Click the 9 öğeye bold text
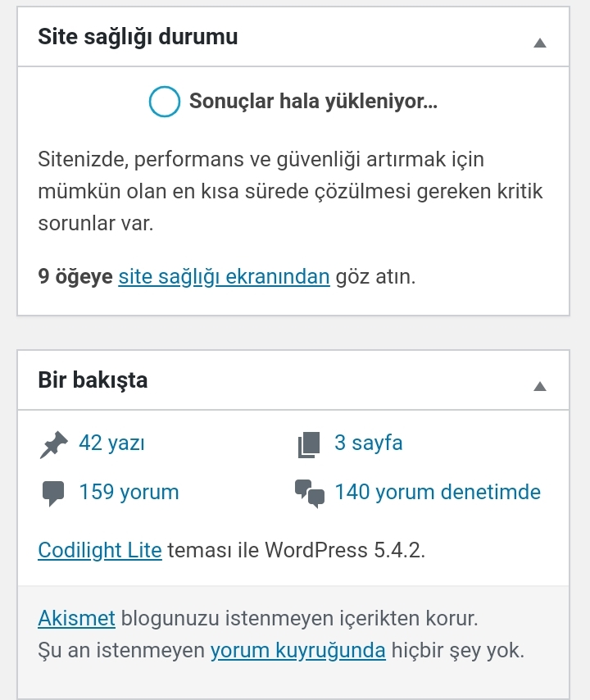This screenshot has height=700, width=590. [75, 276]
